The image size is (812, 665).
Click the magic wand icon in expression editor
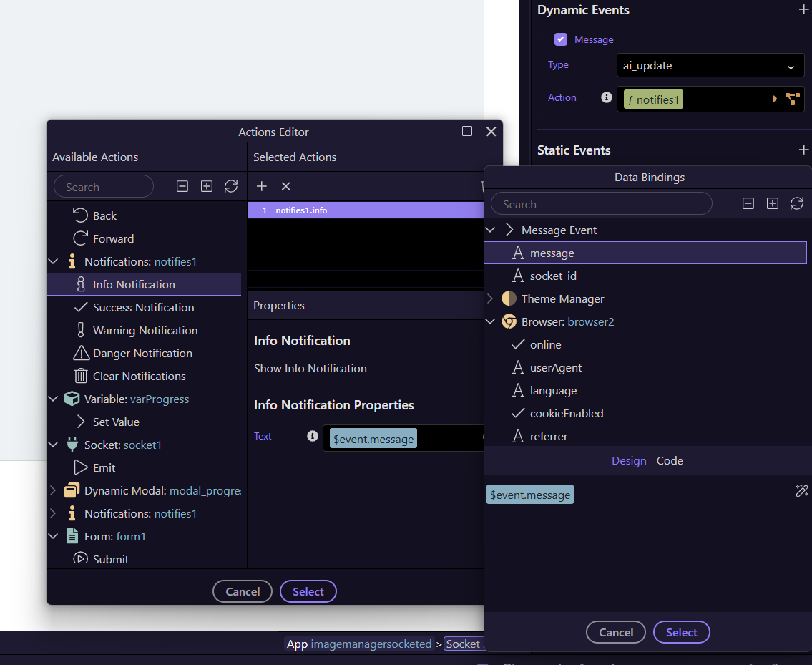point(801,490)
